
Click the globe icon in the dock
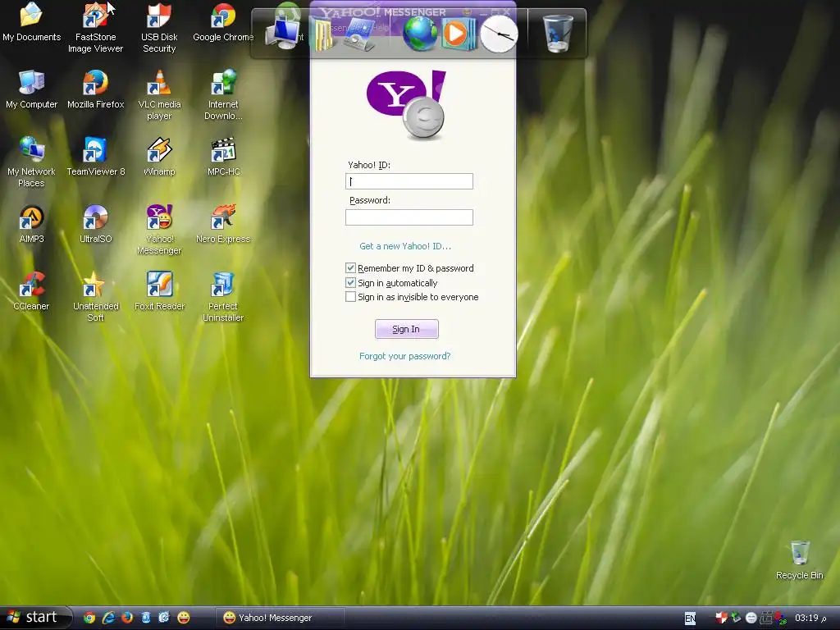point(420,33)
